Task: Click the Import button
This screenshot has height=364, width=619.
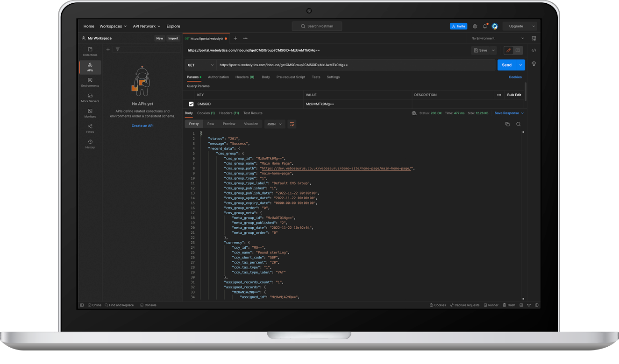Action: point(173,38)
